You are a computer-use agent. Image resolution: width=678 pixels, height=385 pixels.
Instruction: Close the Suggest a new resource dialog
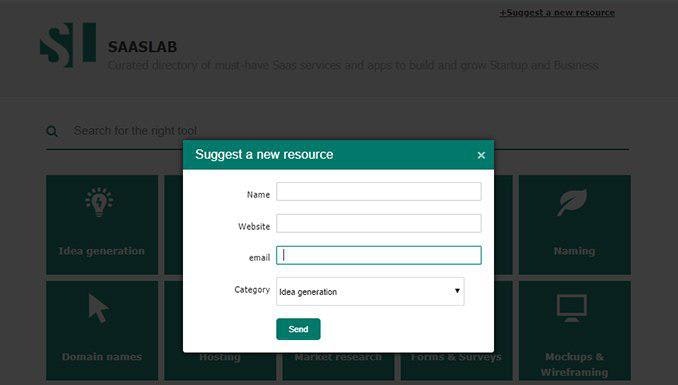pos(481,155)
